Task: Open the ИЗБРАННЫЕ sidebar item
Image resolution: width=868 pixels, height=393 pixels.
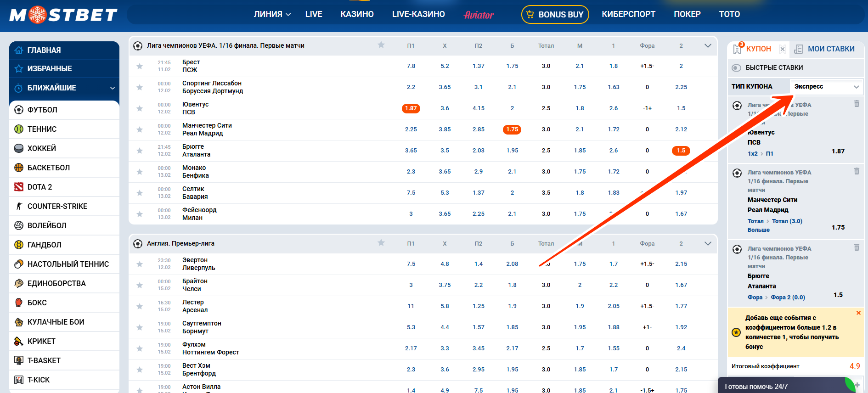Action: pyautogui.click(x=64, y=68)
